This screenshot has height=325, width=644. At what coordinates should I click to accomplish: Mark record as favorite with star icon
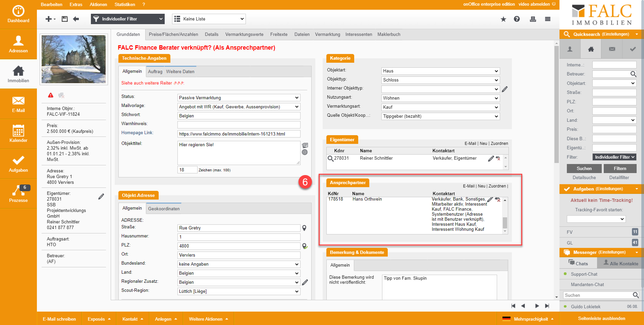pyautogui.click(x=503, y=19)
